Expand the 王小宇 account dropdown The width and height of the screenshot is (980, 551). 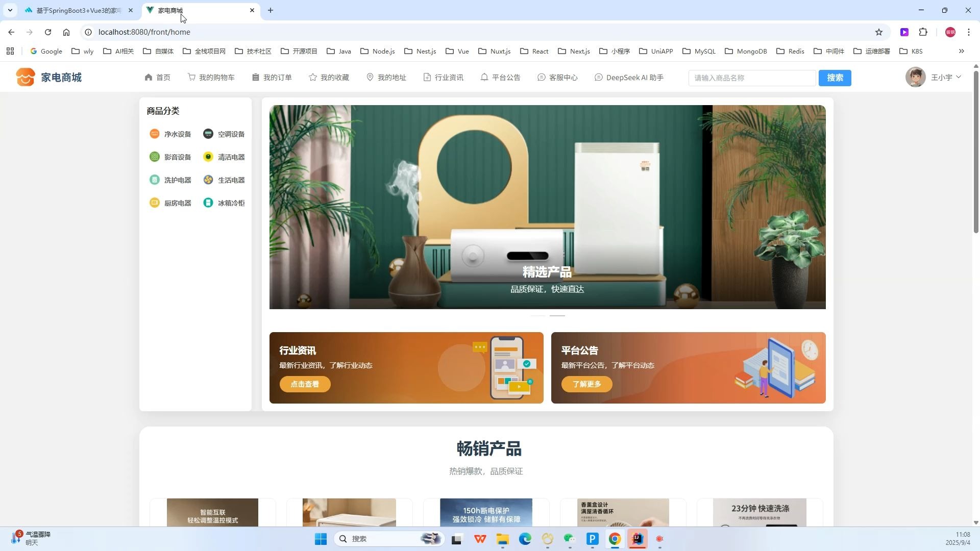(944, 77)
